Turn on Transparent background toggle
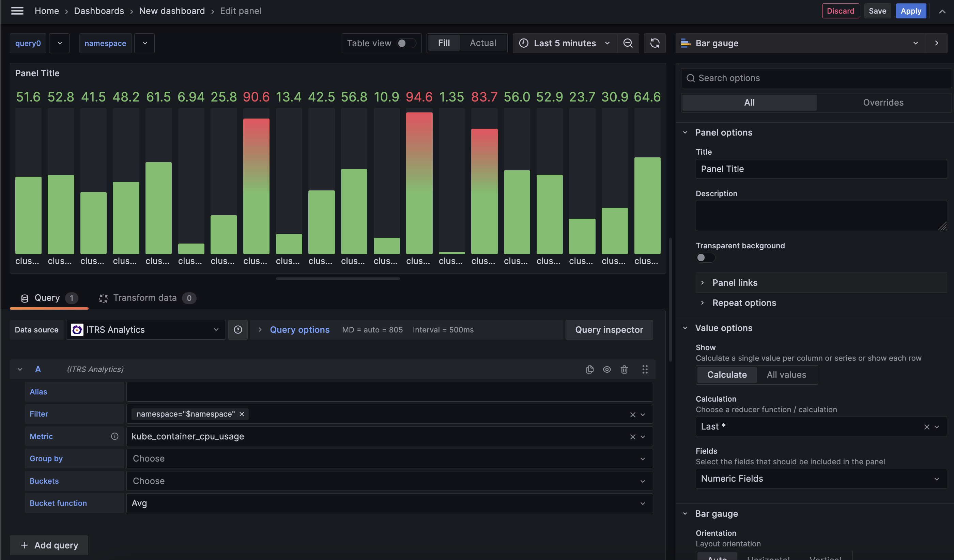This screenshot has width=954, height=560. pyautogui.click(x=705, y=258)
